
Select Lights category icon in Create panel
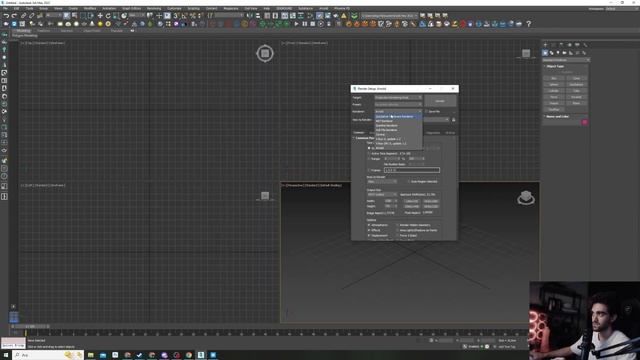pyautogui.click(x=558, y=53)
